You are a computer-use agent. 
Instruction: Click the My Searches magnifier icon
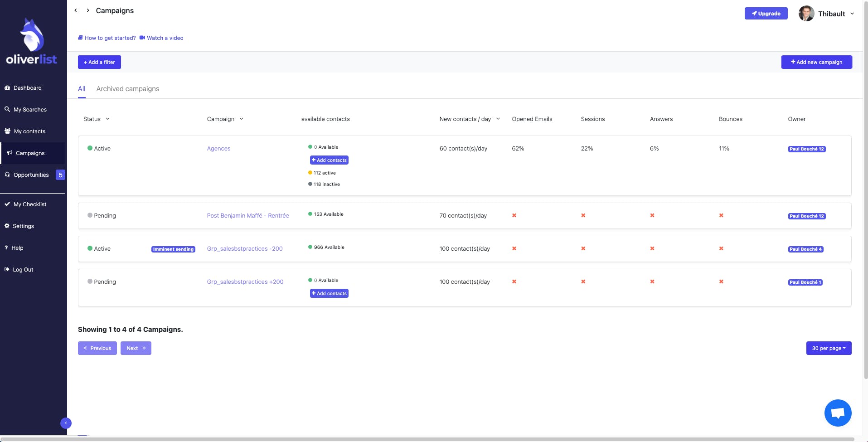pos(7,109)
